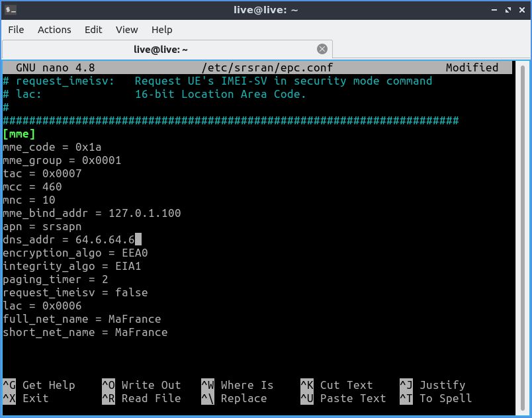Click the ^O Write Out shortcut

[x=142, y=385]
